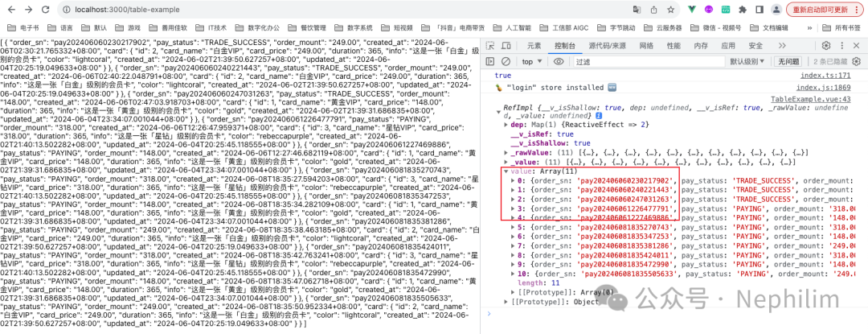Switch to the 安全 tab
The width and height of the screenshot is (868, 334).
coord(755,45)
